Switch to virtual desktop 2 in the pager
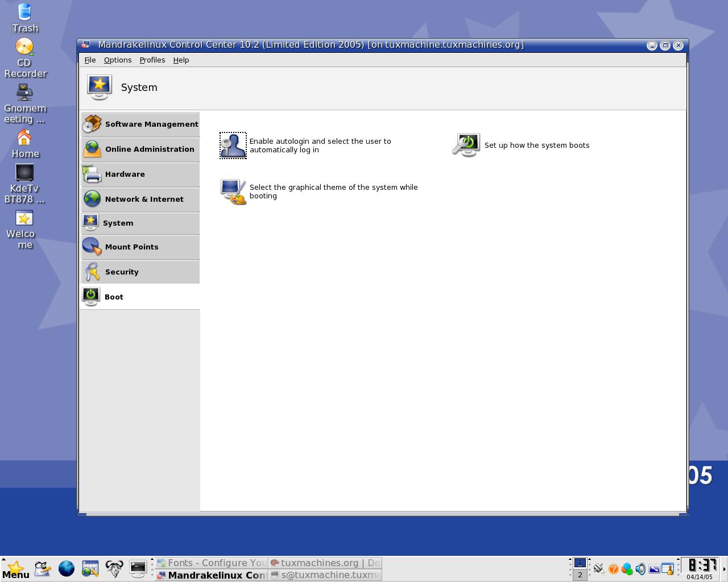The height and width of the screenshot is (582, 728). tap(580, 575)
